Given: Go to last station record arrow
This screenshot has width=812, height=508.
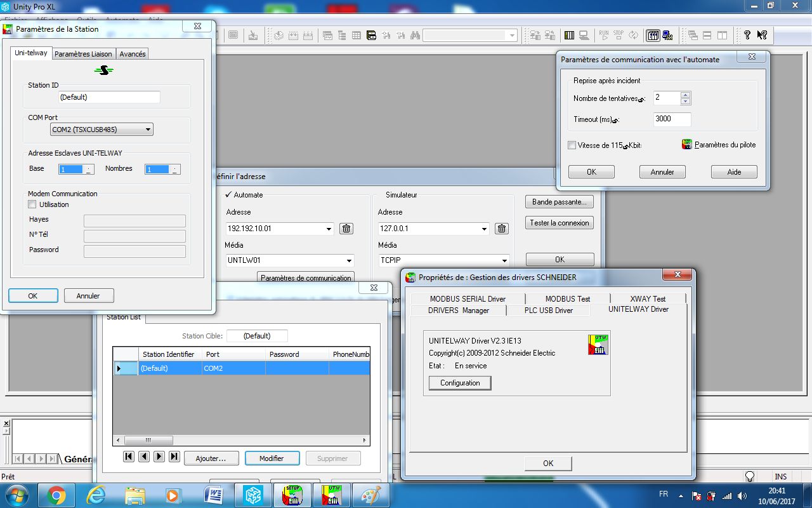Looking at the screenshot, I should [x=174, y=457].
